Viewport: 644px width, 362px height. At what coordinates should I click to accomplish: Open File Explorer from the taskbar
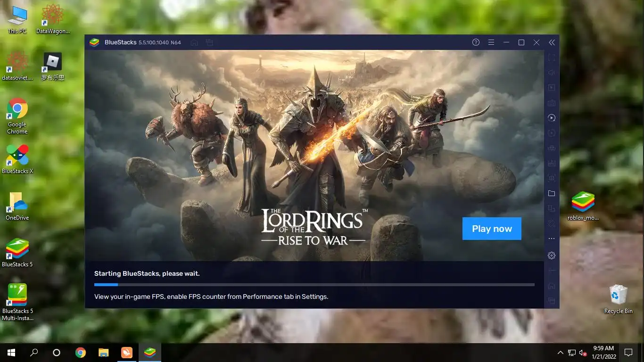click(104, 352)
